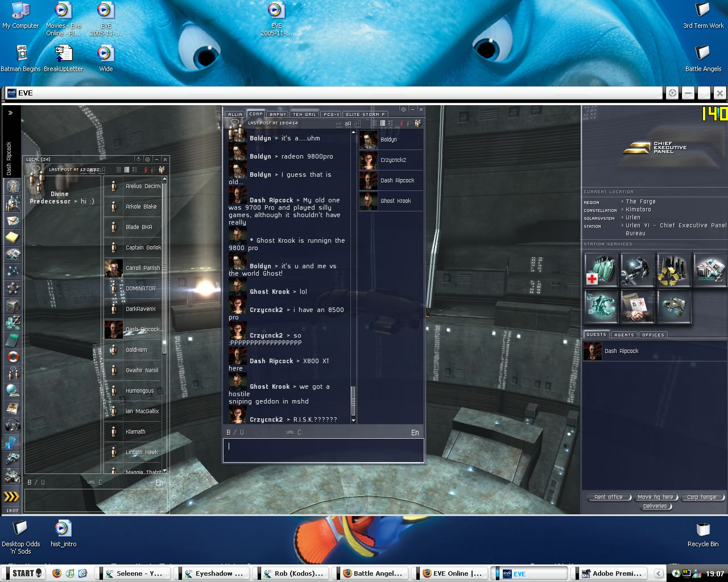Open the Corp hangar button
728x582 pixels.
point(702,497)
